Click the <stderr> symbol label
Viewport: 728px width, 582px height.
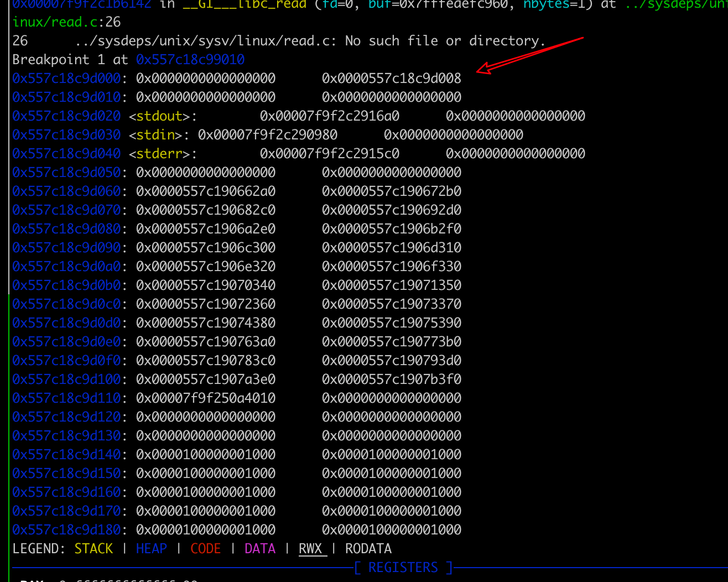pyautogui.click(x=159, y=154)
